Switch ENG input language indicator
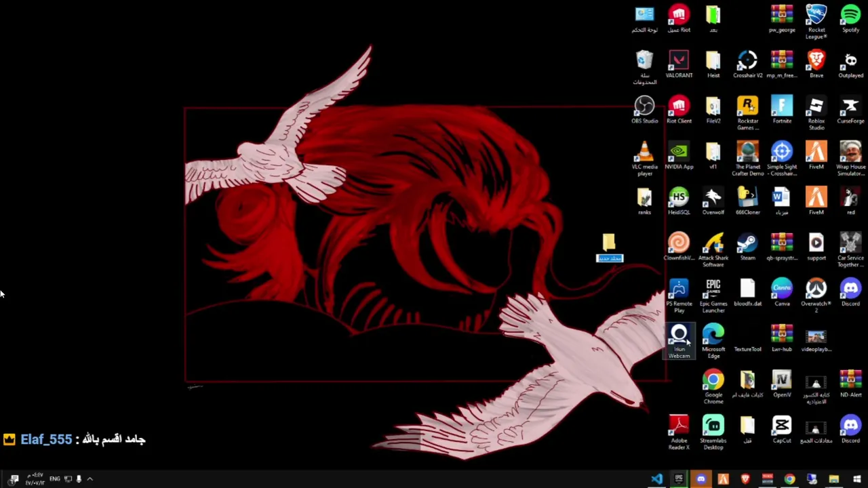The height and width of the screenshot is (488, 868). 55,479
